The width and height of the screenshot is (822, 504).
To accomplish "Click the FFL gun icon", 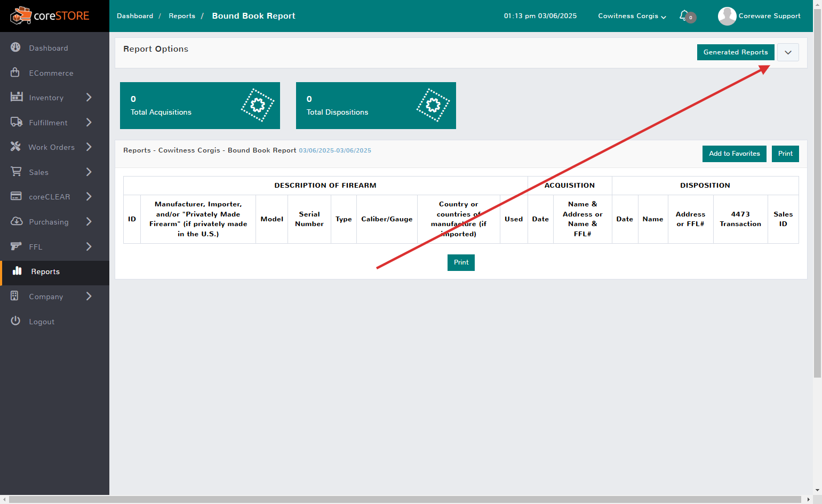I will [x=16, y=246].
